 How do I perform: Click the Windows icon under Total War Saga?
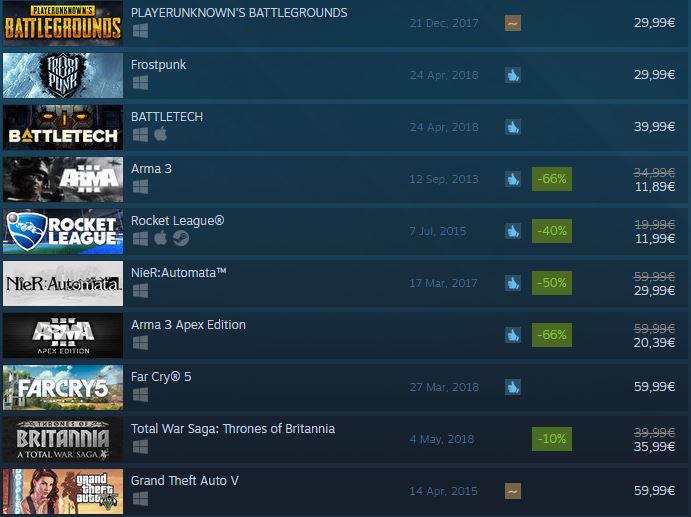[141, 446]
